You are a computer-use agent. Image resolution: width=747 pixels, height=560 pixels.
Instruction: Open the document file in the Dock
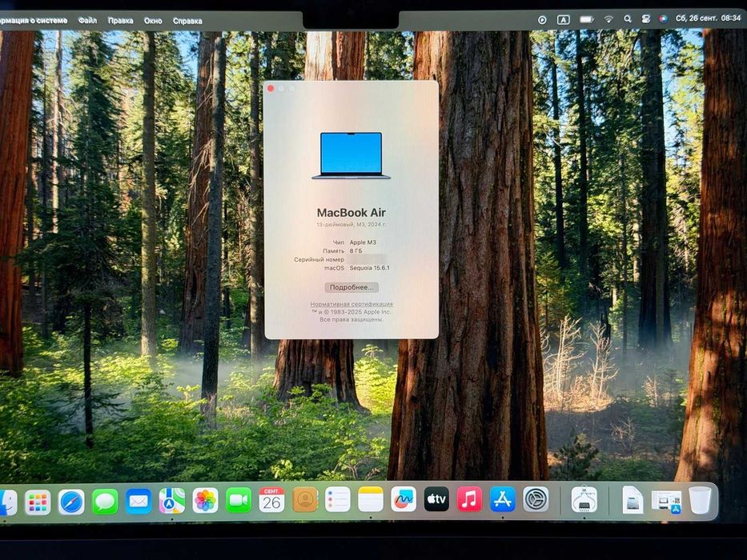pos(633,500)
